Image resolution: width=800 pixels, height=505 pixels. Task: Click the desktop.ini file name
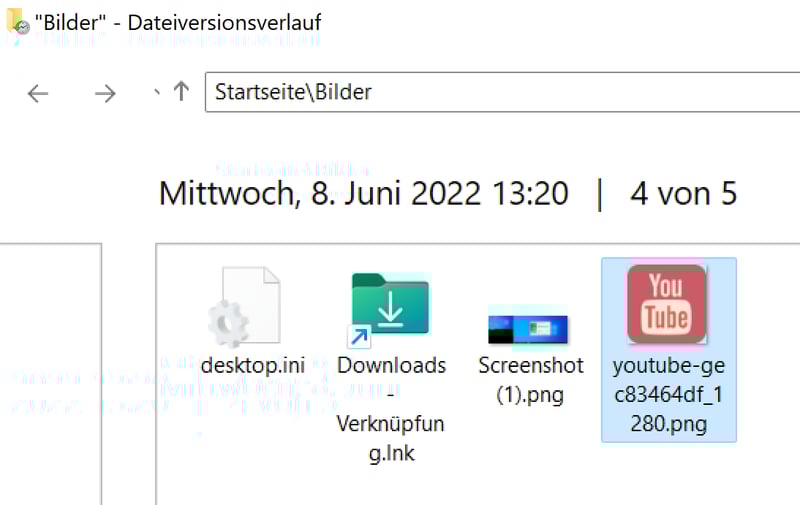pyautogui.click(x=253, y=365)
